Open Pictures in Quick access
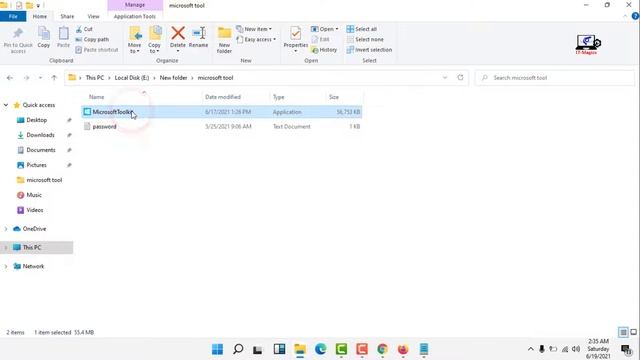 pos(36,165)
